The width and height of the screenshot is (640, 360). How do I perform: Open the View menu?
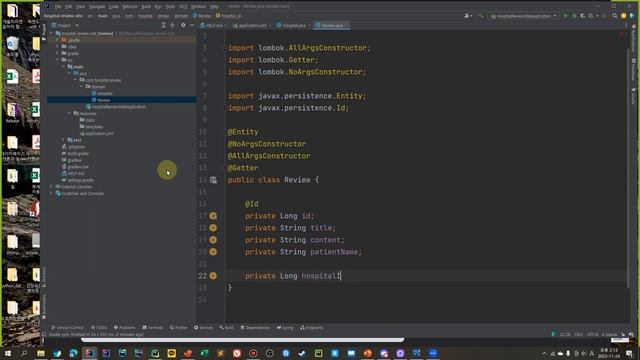point(80,7)
